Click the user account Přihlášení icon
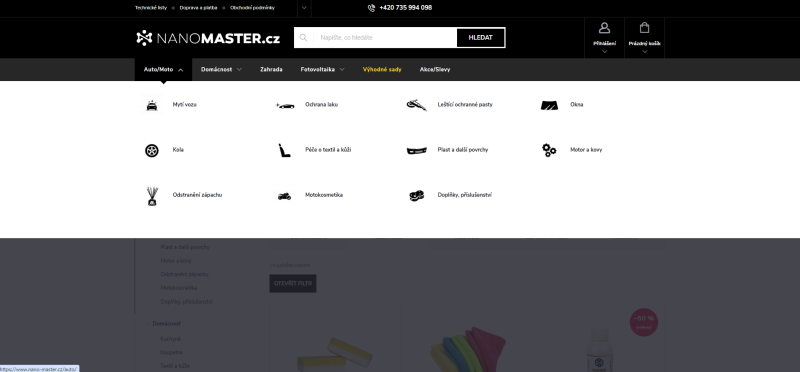Image resolution: width=800 pixels, height=372 pixels. [605, 28]
